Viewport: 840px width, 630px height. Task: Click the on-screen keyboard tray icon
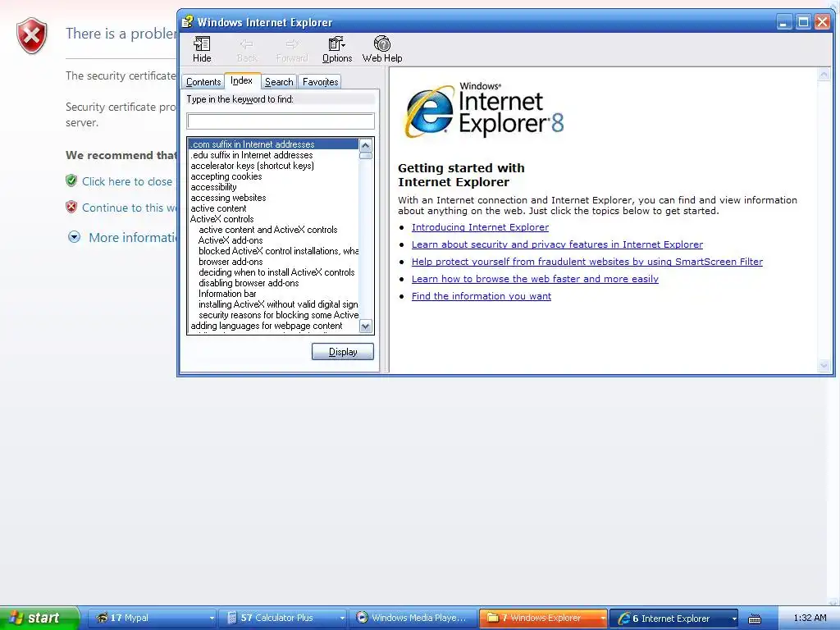pyautogui.click(x=755, y=619)
